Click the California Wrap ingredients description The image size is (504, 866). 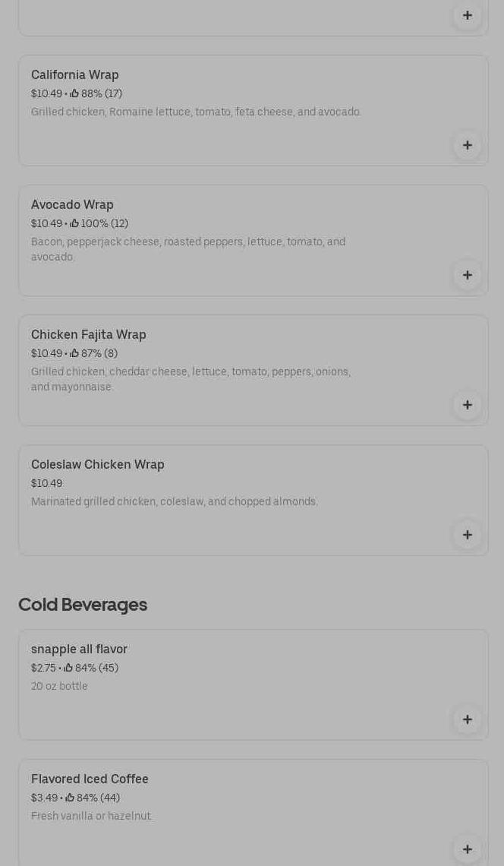click(x=196, y=112)
